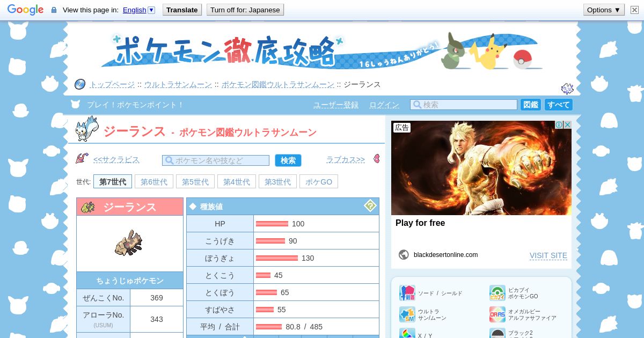This screenshot has height=338, width=644.
Task: Click the すべて search button
Action: tap(559, 105)
